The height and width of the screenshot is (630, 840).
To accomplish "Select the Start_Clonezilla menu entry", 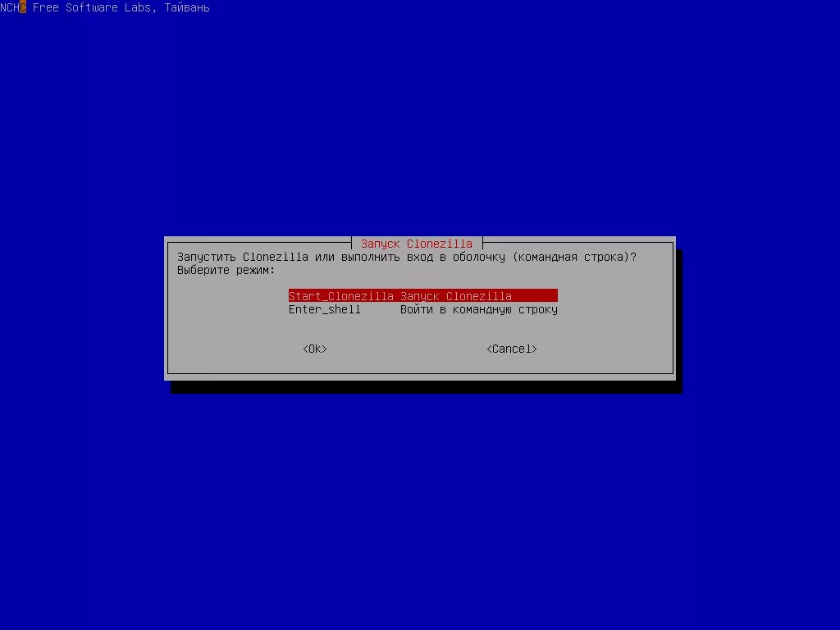I will pyautogui.click(x=422, y=295).
